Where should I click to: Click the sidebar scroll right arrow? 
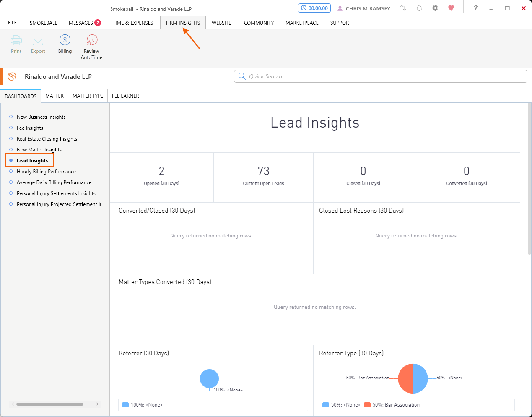tap(97, 404)
